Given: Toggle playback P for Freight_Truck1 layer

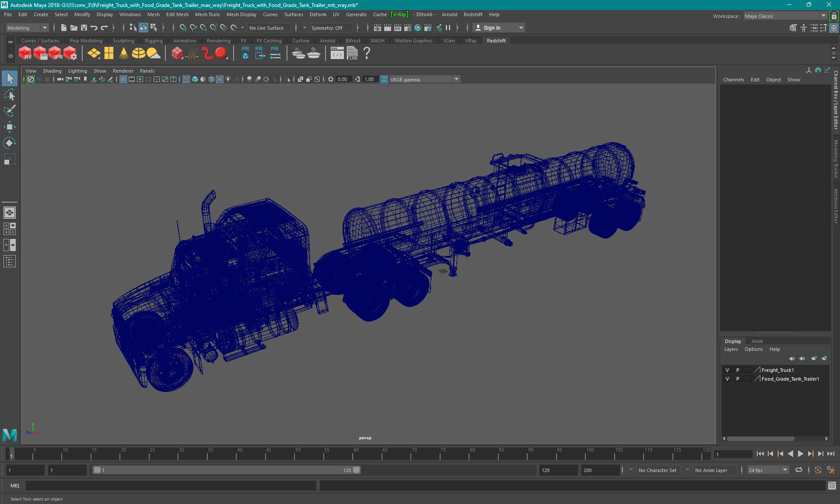Looking at the screenshot, I should 738,370.
